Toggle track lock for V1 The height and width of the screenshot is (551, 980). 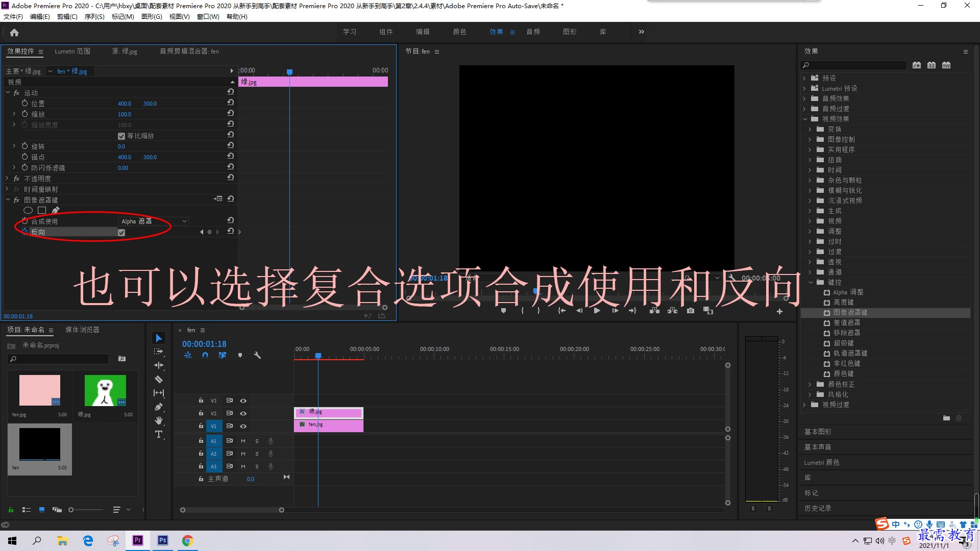pyautogui.click(x=201, y=425)
